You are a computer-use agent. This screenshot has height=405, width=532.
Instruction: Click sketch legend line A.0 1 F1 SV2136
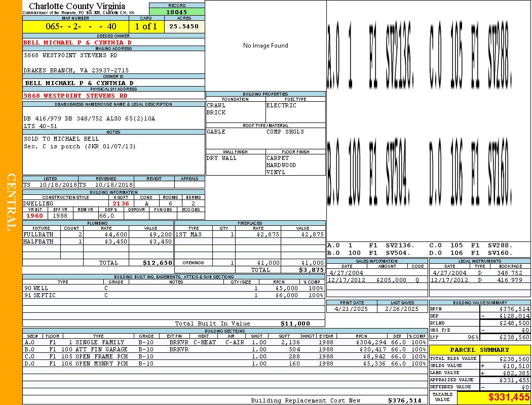[x=371, y=246]
